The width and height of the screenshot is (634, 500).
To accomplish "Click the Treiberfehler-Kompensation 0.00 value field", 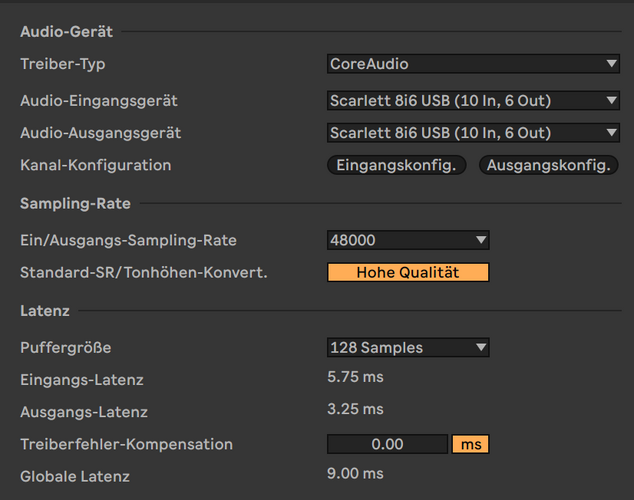I will click(387, 444).
